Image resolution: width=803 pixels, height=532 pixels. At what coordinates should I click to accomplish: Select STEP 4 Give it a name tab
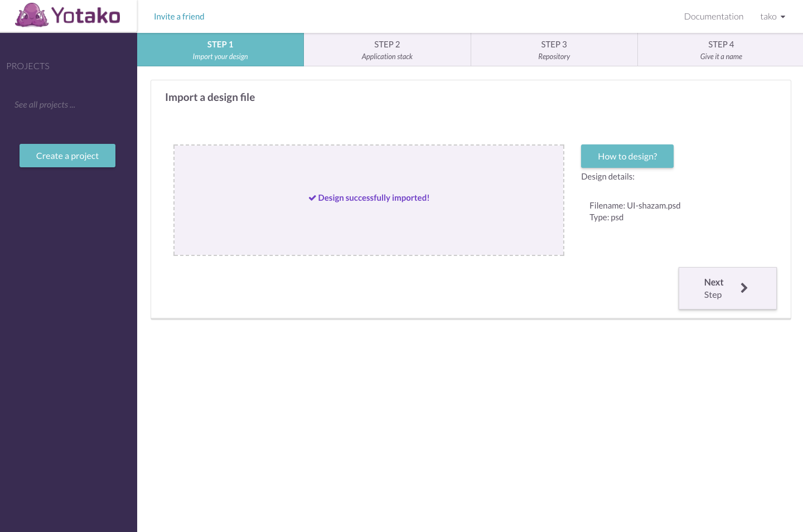coord(720,50)
